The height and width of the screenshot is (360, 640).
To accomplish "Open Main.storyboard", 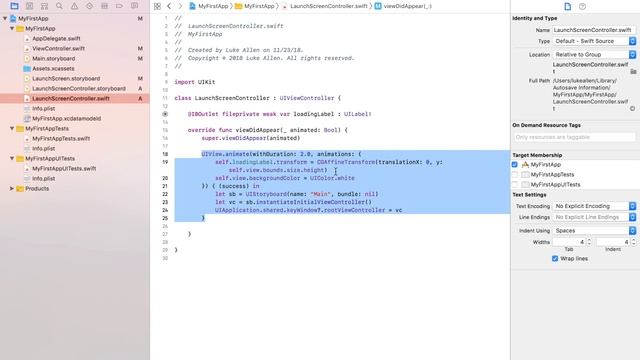I will [x=53, y=58].
